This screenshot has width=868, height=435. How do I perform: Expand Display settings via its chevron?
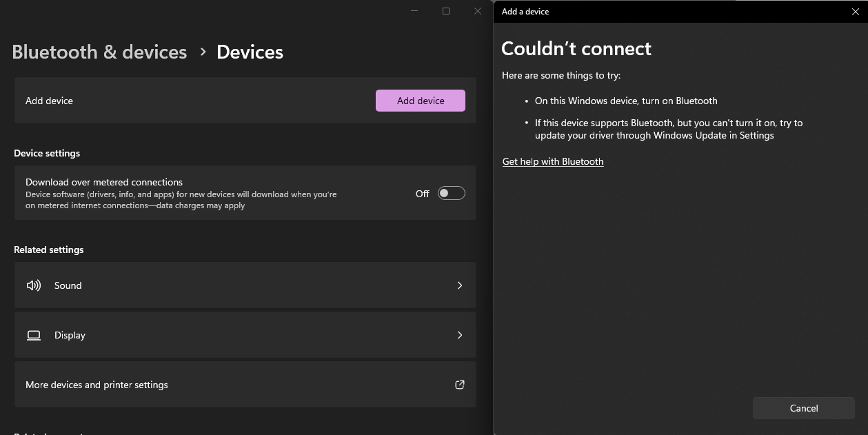pyautogui.click(x=460, y=335)
